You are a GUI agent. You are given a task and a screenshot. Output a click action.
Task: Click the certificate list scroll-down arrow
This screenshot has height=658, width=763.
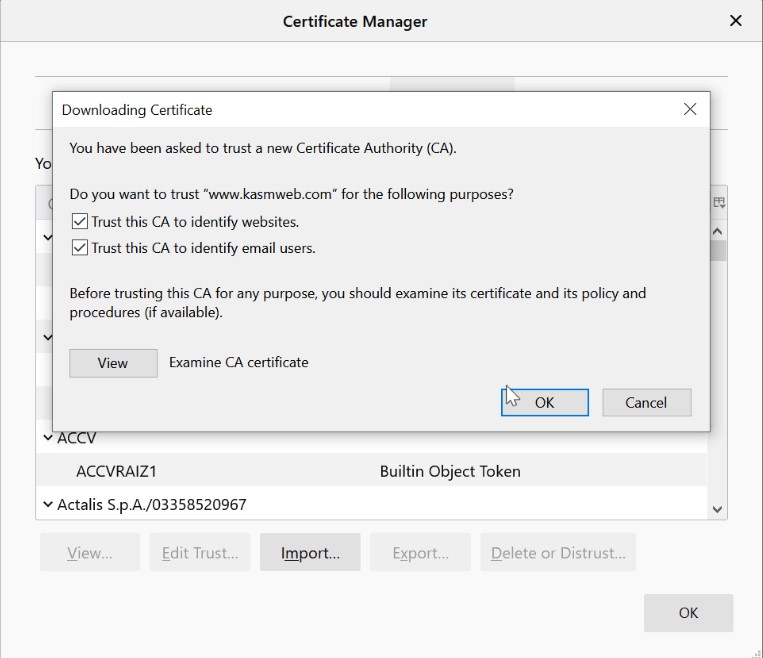[717, 509]
